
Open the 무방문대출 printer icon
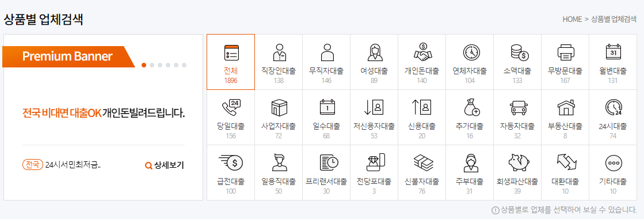click(565, 52)
